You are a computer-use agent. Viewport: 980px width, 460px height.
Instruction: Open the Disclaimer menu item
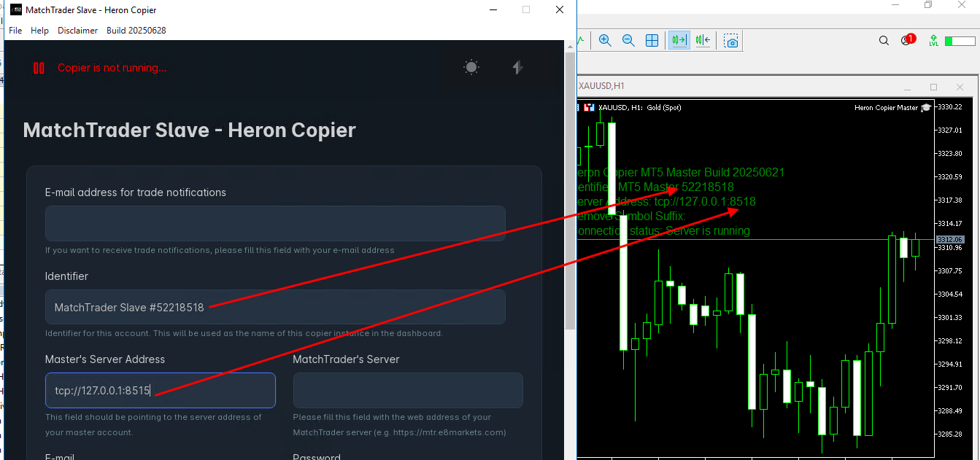tap(77, 31)
